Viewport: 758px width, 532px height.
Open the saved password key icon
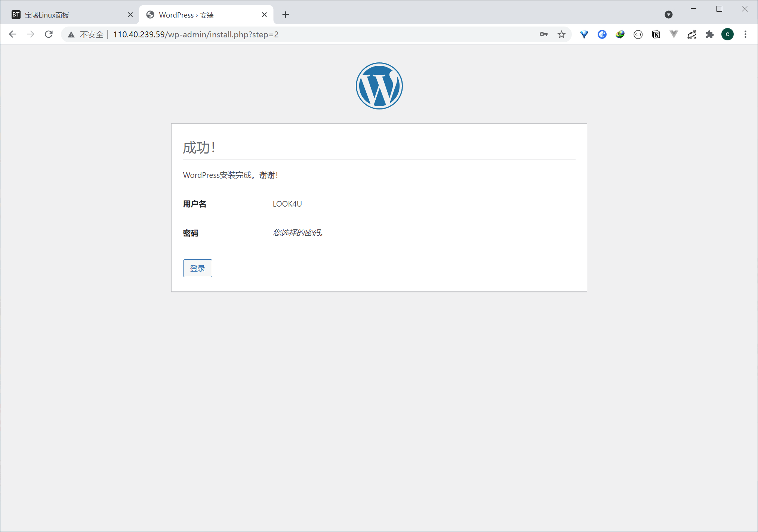(x=543, y=34)
